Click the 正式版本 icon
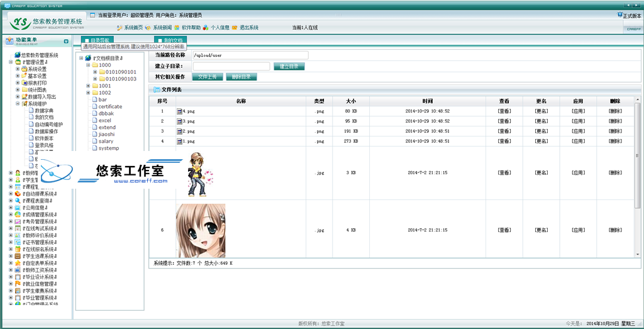This screenshot has height=329, width=644. pyautogui.click(x=619, y=15)
